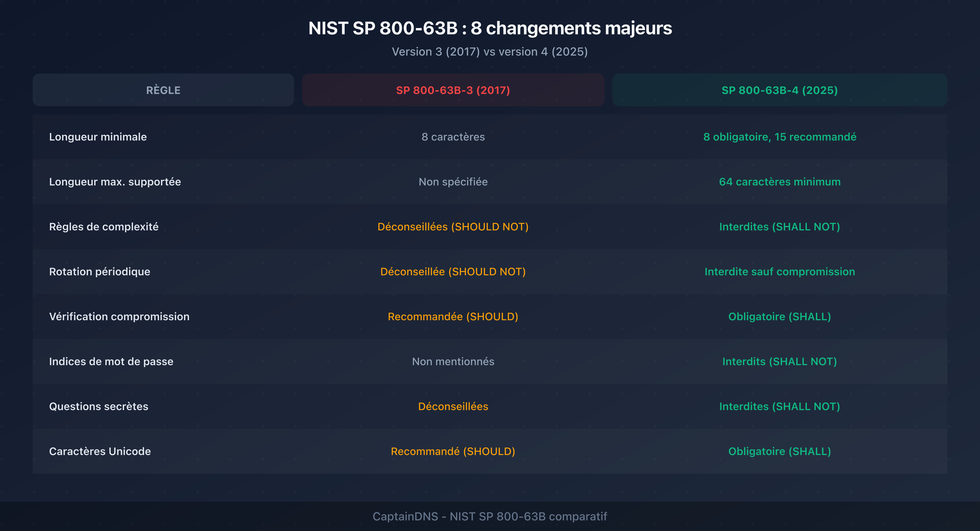Select the Questions secrètes row label
980x531 pixels.
(99, 406)
